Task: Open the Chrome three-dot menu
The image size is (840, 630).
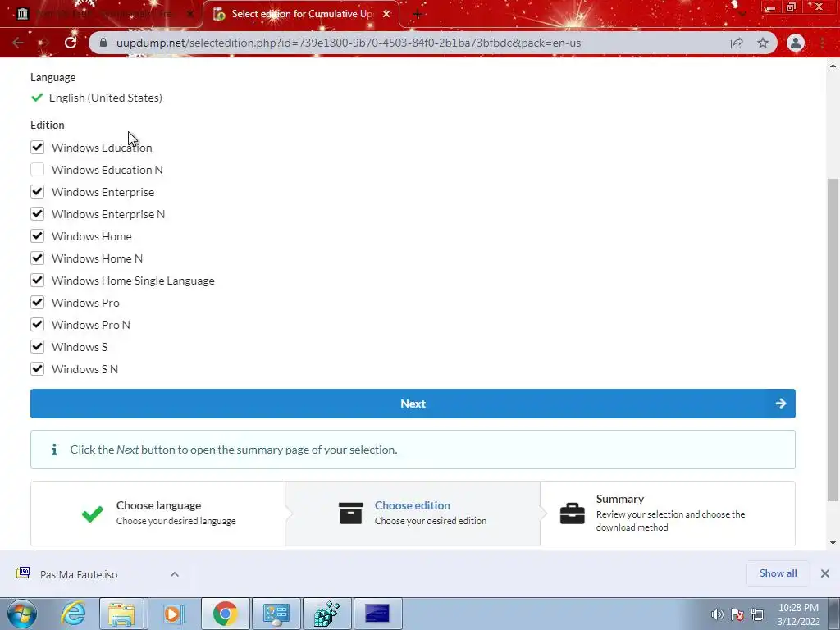Action: click(x=822, y=43)
